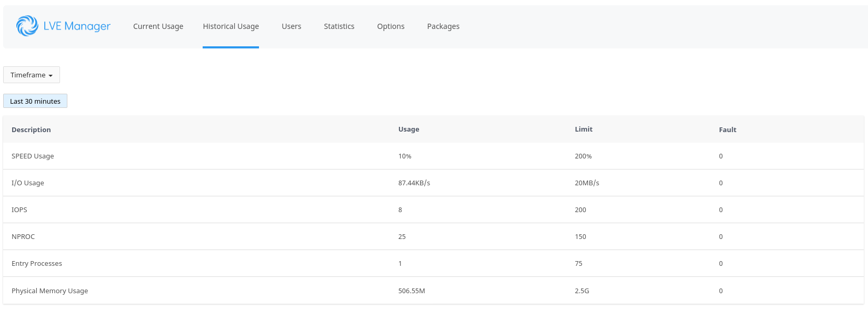Switch to the Users tab
Image resolution: width=868 pixels, height=309 pixels.
pos(291,26)
